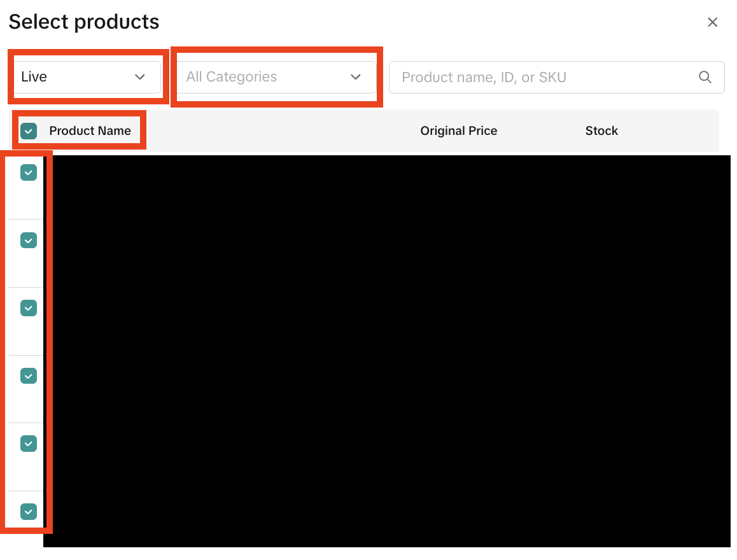Click the Stock column header
This screenshot has width=737, height=560.
click(x=601, y=131)
